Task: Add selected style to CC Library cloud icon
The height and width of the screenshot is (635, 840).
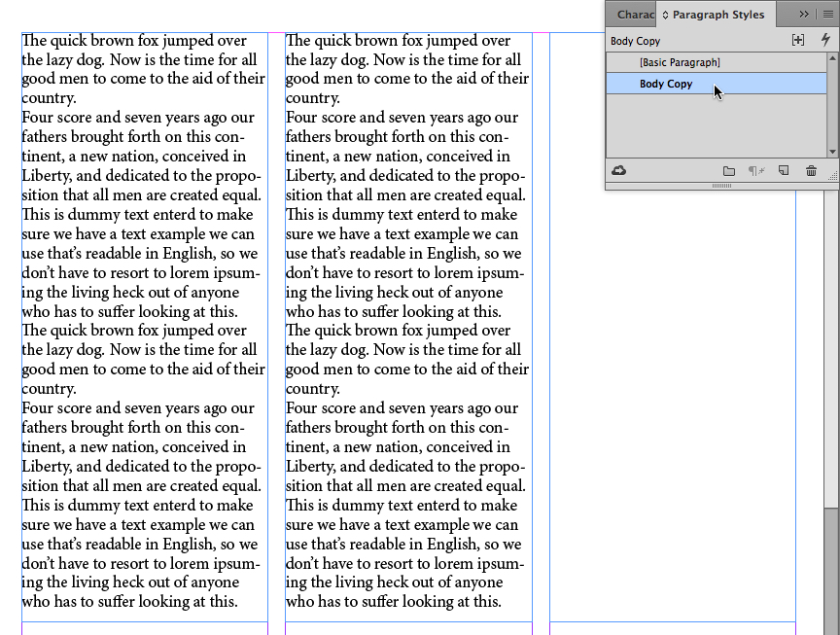Action: tap(618, 170)
